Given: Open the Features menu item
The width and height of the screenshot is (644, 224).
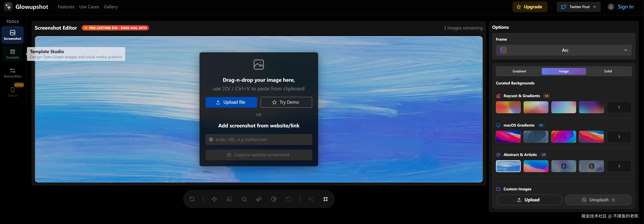Looking at the screenshot, I should coord(66,7).
